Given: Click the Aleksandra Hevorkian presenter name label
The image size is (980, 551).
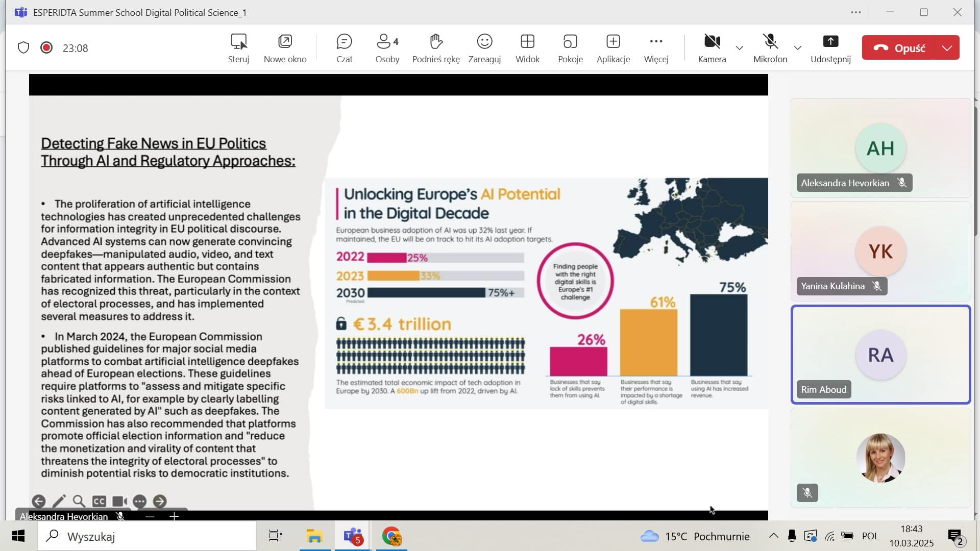Looking at the screenshot, I should point(64,516).
